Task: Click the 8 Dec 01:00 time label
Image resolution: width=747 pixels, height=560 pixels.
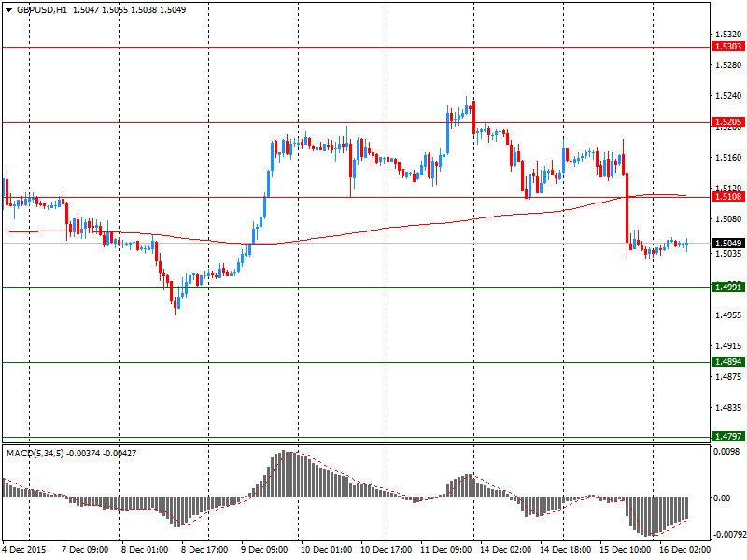Action: [x=145, y=550]
